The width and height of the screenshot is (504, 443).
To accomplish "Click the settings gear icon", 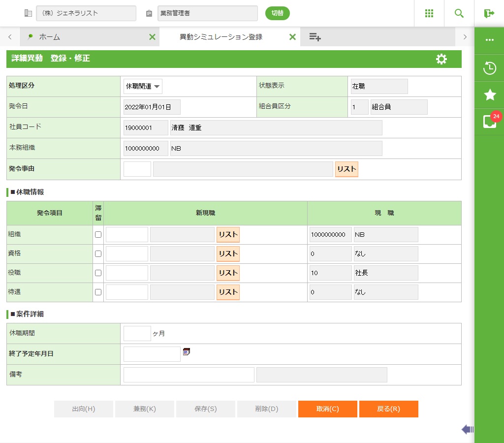I will pyautogui.click(x=441, y=59).
